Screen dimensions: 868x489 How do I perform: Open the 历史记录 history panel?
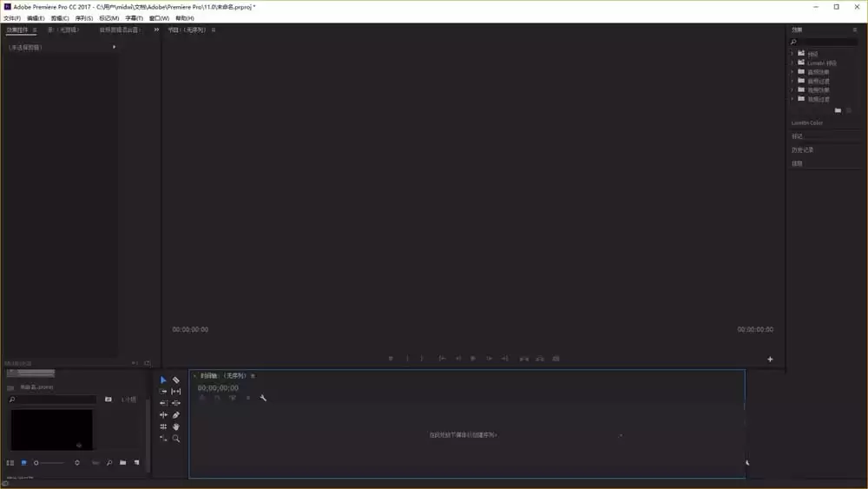point(802,150)
